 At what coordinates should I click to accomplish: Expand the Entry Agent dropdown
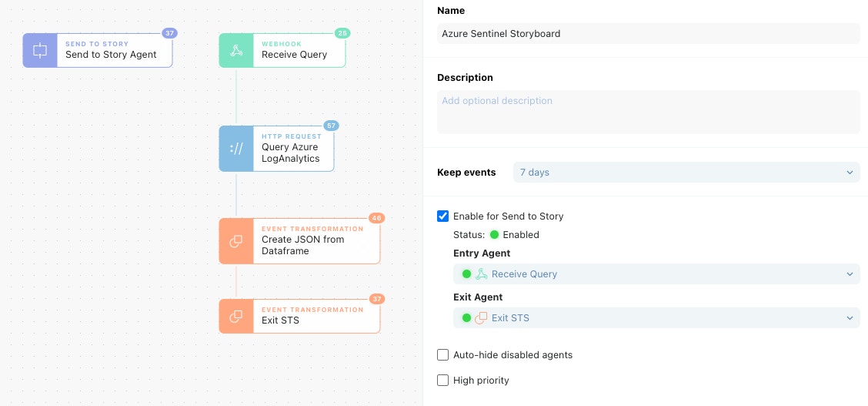coord(656,274)
